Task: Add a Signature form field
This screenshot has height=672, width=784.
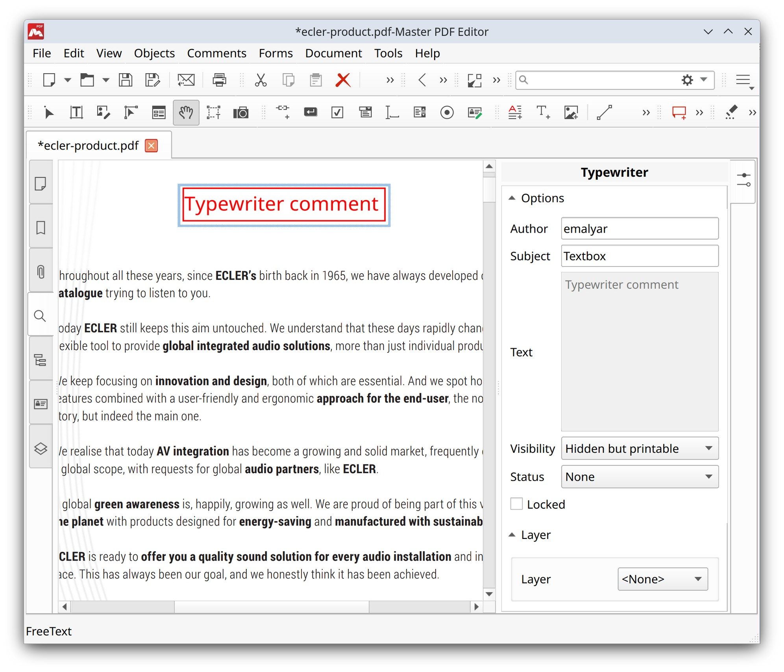Action: [x=475, y=113]
